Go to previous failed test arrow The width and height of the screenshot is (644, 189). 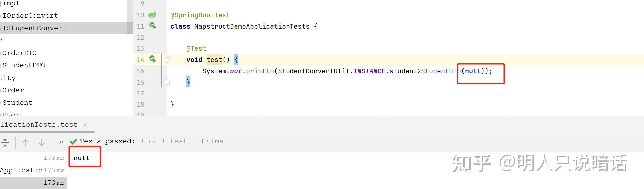tap(26, 143)
